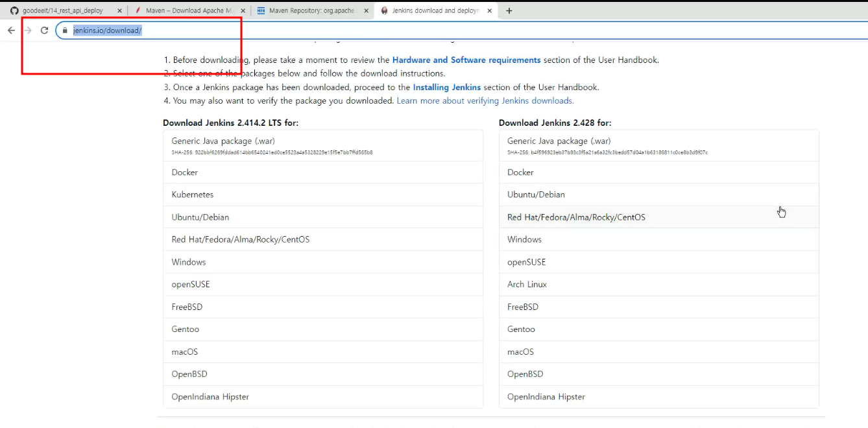Select Red Hat/Fedora/Alma/Rocky/CentOS in 2.428 column
868x428 pixels.
point(659,217)
